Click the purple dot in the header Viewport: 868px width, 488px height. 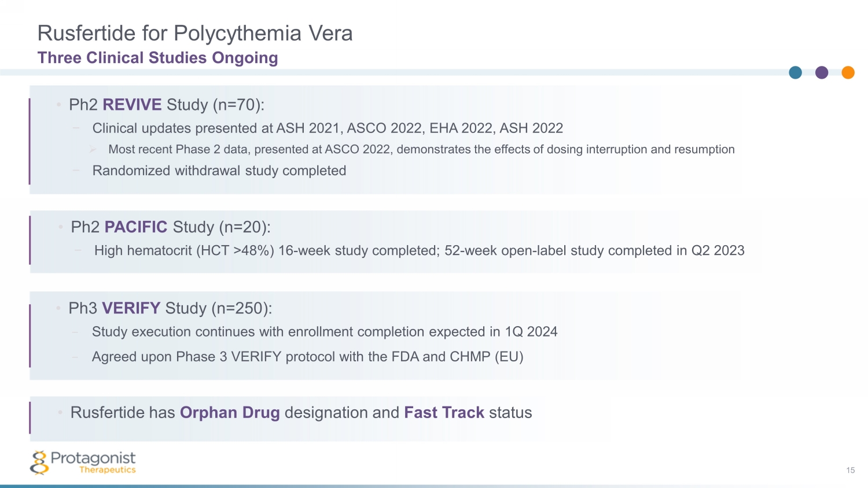point(822,72)
